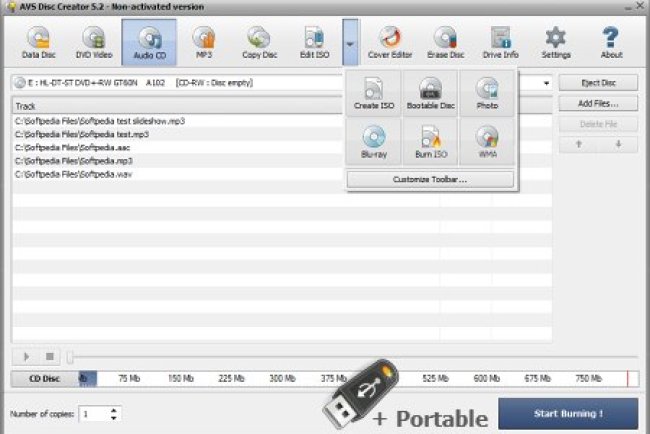Click the audio playback seek slider
Screen dimensions: 650x434
(350, 357)
